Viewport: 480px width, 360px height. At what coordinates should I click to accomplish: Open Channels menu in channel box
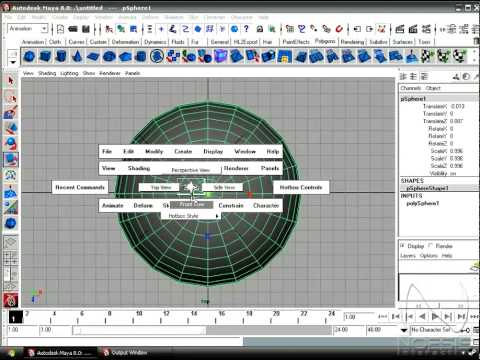coord(411,88)
